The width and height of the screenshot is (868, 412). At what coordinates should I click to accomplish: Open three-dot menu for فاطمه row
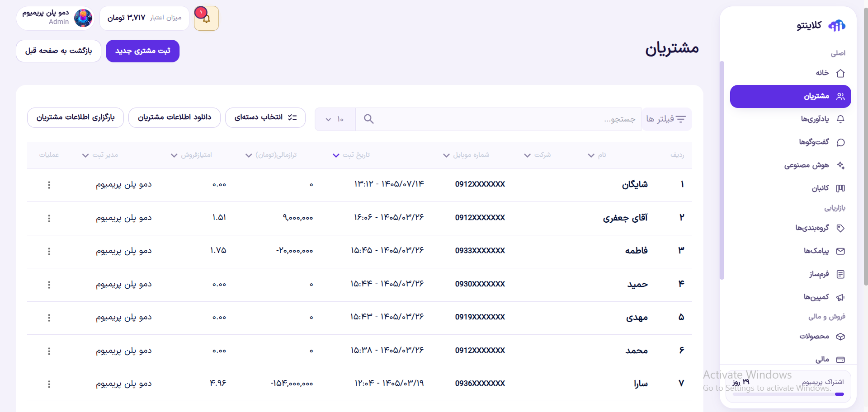(x=49, y=251)
